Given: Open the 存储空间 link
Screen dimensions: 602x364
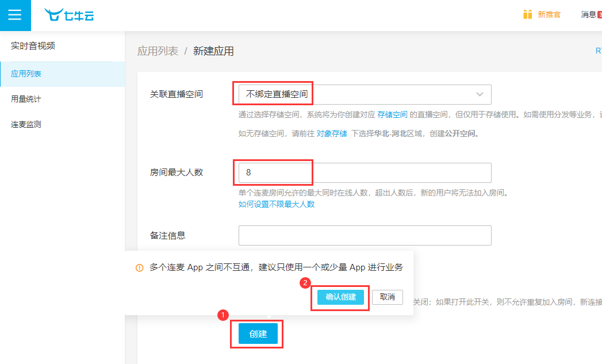Looking at the screenshot, I should click(x=392, y=114).
